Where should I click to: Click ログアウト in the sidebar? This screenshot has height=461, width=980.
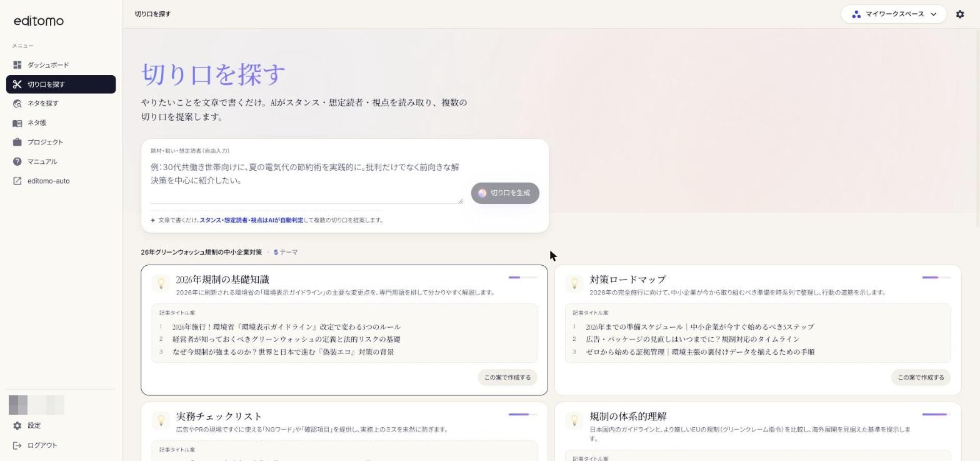61,445
